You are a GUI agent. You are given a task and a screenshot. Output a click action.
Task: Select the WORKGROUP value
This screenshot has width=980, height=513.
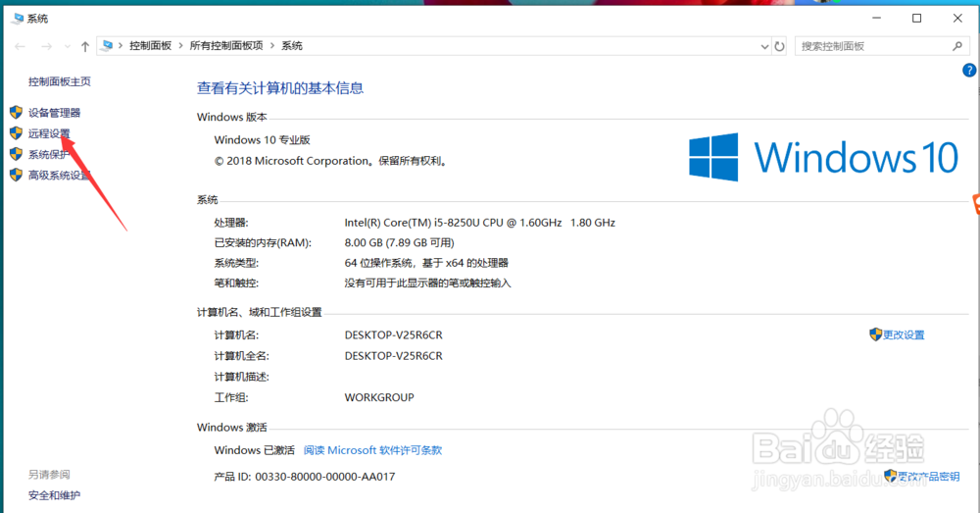click(x=378, y=397)
